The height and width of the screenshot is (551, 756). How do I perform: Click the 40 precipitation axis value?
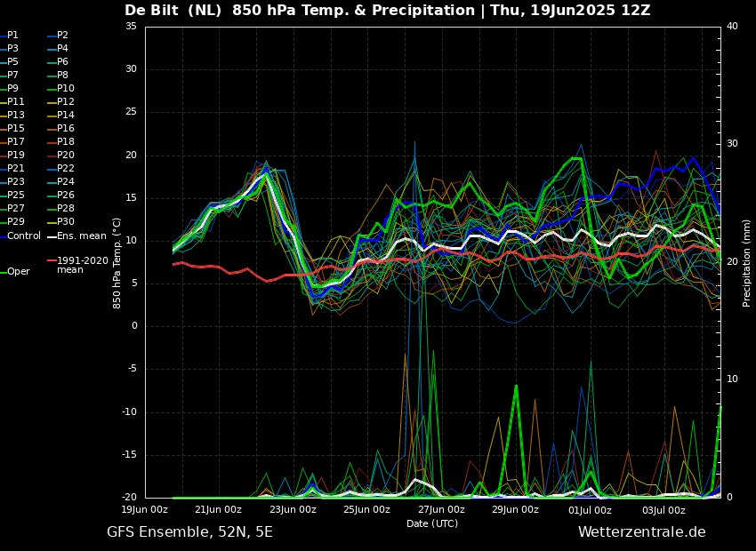732,27
